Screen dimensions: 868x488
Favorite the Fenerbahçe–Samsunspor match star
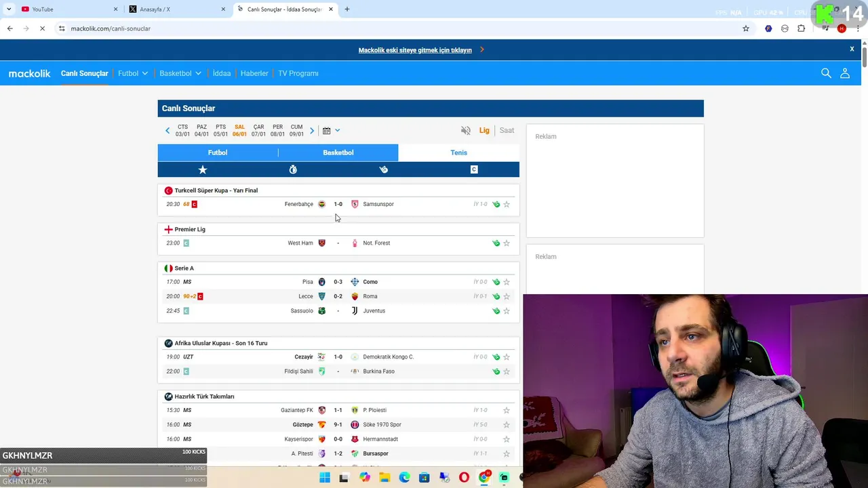click(507, 204)
